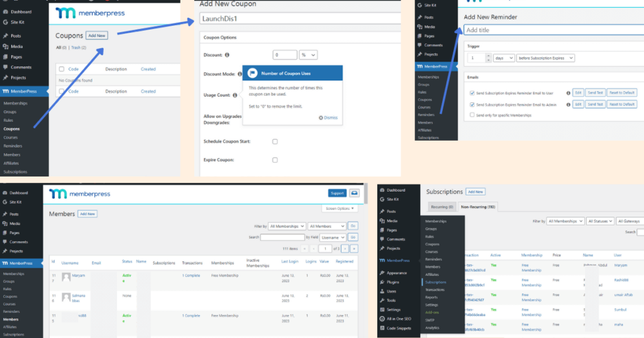Check Send only for specific Memberships

coord(472,115)
